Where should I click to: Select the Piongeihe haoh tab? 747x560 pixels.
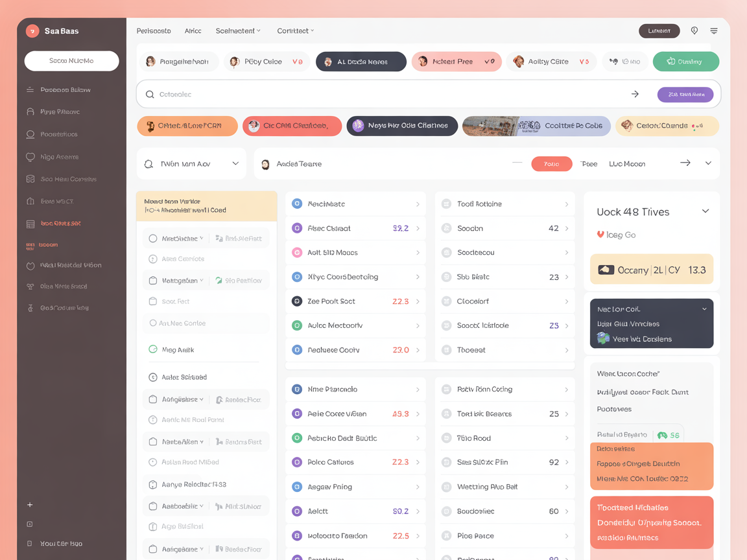click(x=179, y=62)
